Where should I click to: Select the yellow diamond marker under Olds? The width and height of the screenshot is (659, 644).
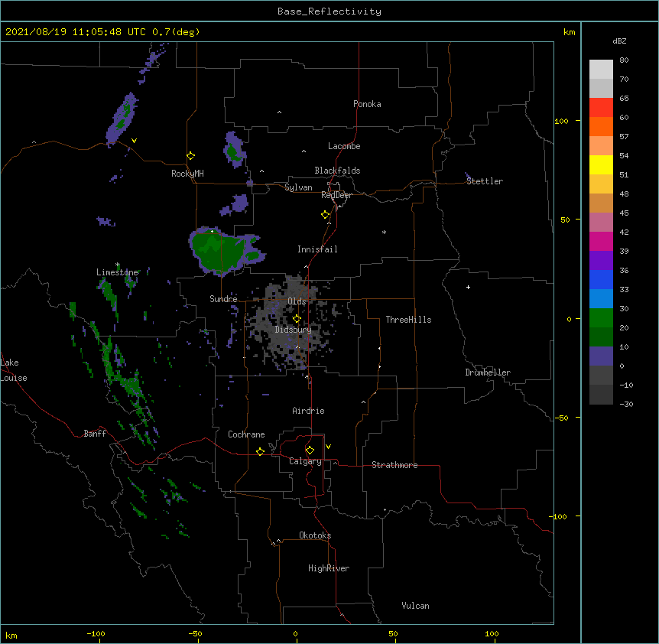click(297, 318)
